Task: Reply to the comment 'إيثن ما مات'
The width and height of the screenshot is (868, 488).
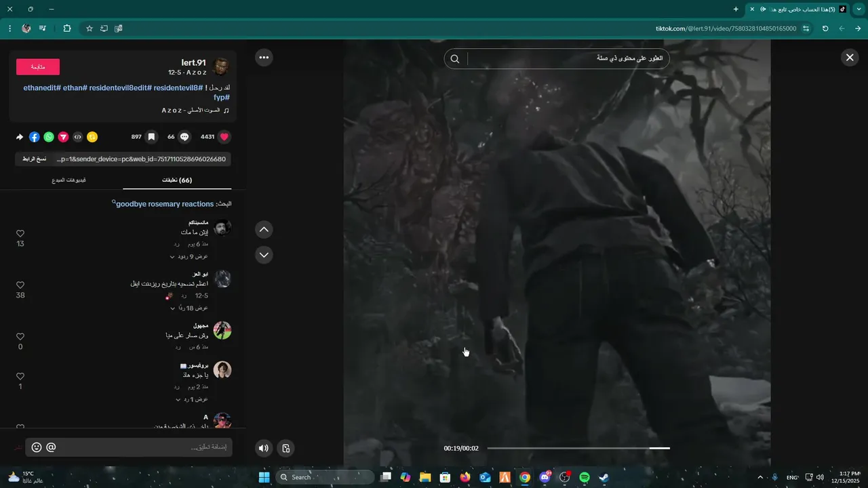Action: pos(176,245)
